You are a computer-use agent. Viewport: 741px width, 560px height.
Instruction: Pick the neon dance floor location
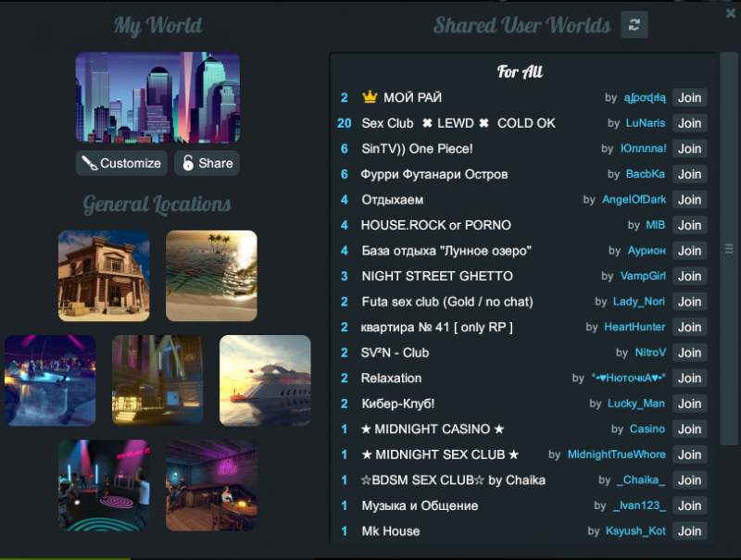pyautogui.click(x=104, y=485)
